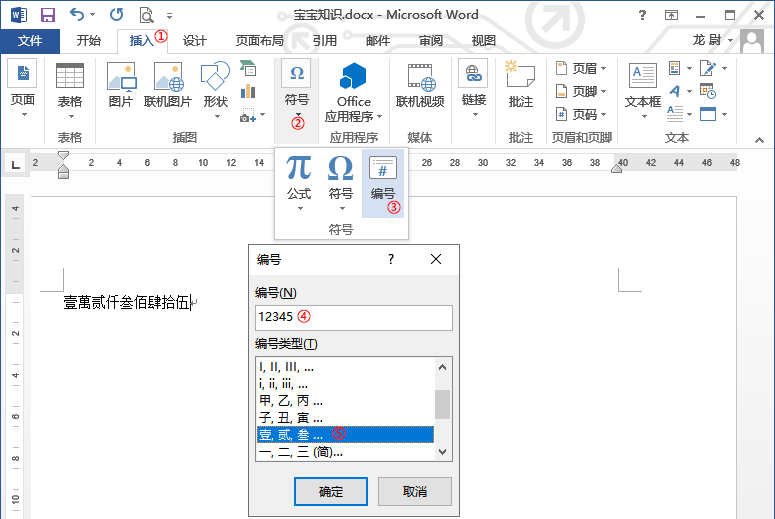Open the undo history dropdown arrow
Screen dimensions: 775x519
click(x=92, y=15)
